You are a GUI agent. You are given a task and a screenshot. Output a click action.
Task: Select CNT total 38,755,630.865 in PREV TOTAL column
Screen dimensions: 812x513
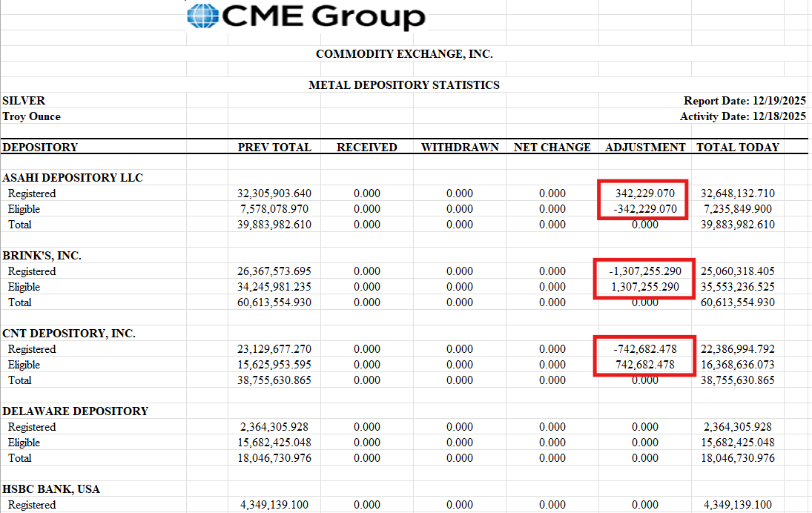274,380
